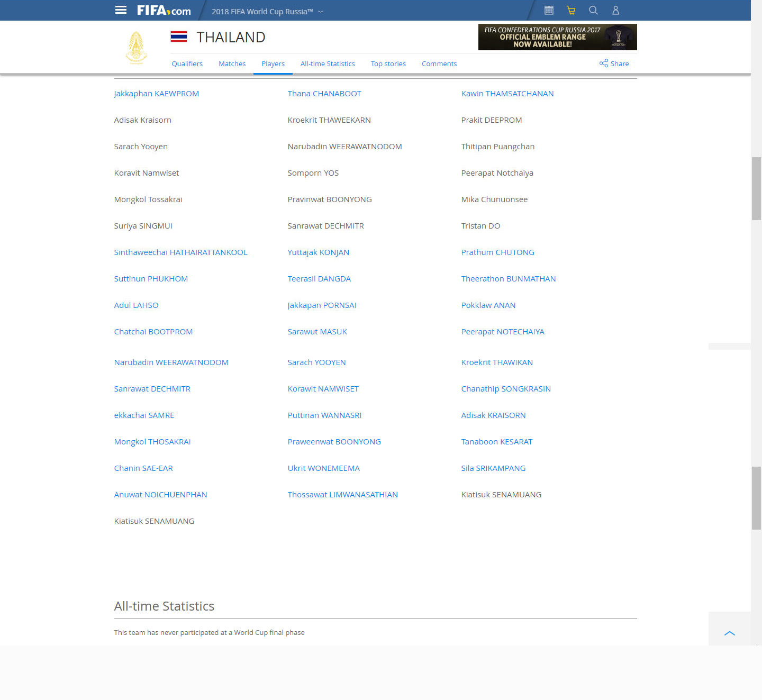Expand the 2018 FIFA World Cup Russia dropdown
The image size is (762, 700).
(267, 11)
